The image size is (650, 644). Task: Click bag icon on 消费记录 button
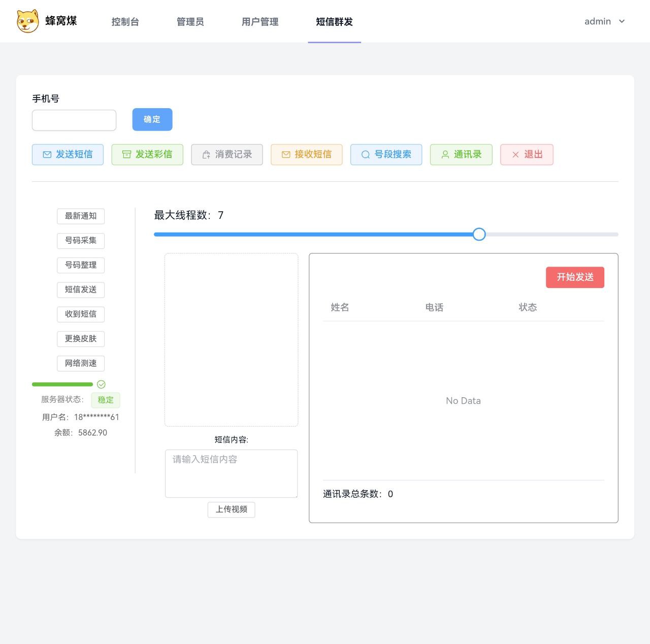(x=206, y=155)
